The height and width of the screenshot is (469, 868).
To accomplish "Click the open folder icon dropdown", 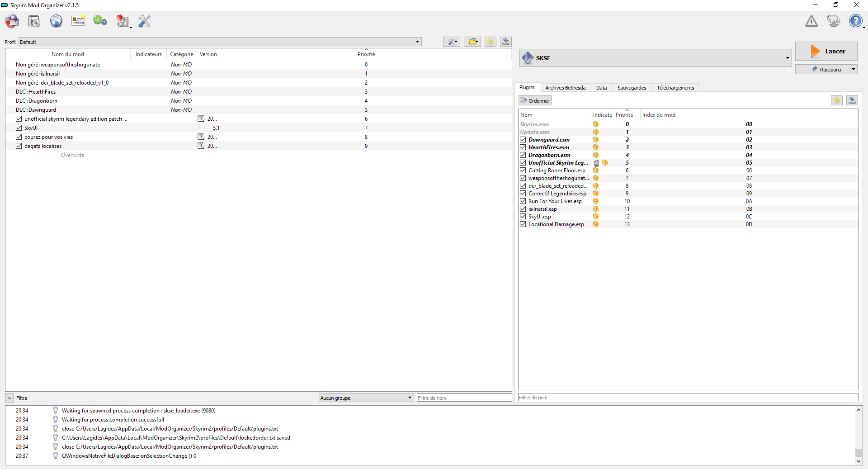I will pyautogui.click(x=472, y=42).
